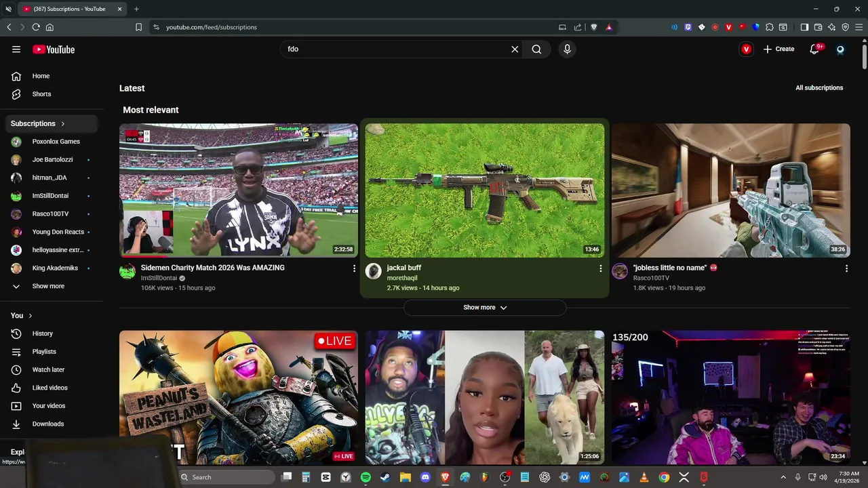Open VLC media player from the taskbar
The height and width of the screenshot is (488, 868).
pos(644,477)
